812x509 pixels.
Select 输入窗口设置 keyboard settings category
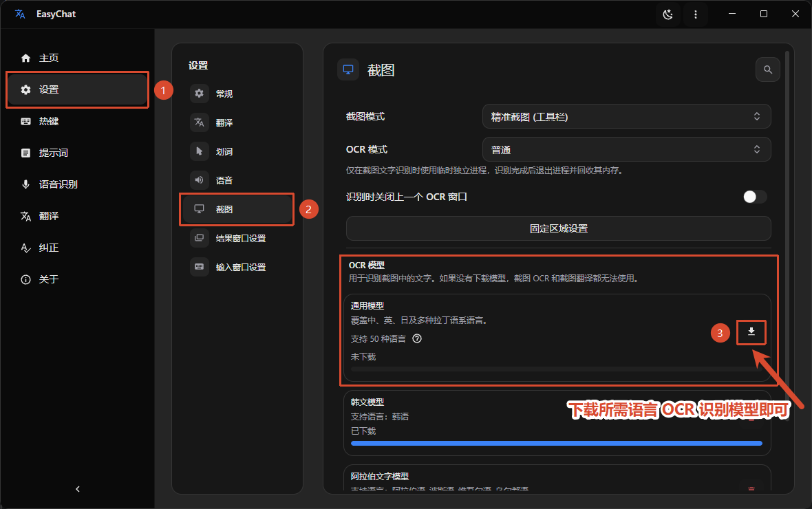point(237,267)
